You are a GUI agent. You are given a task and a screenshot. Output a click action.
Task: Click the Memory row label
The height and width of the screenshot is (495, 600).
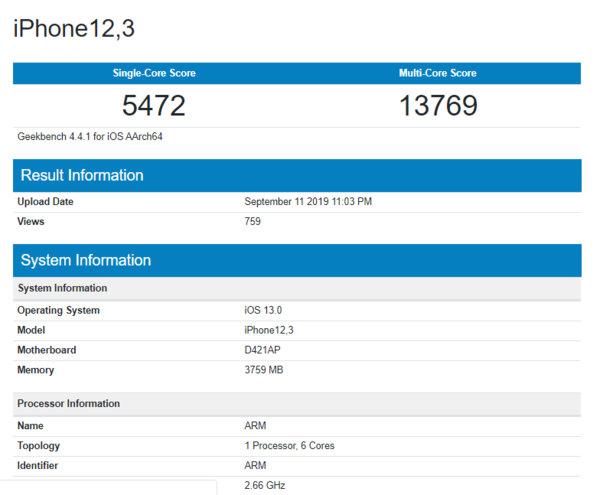[36, 370]
